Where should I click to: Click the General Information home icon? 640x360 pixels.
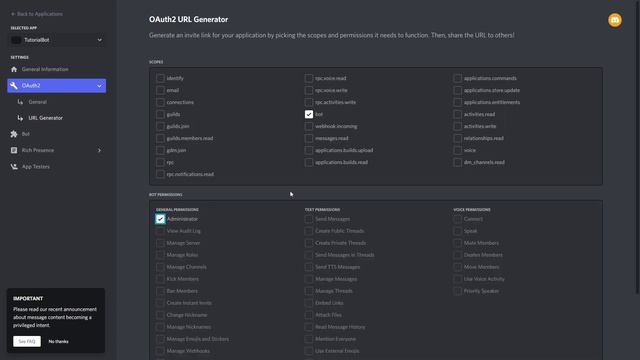(x=14, y=69)
